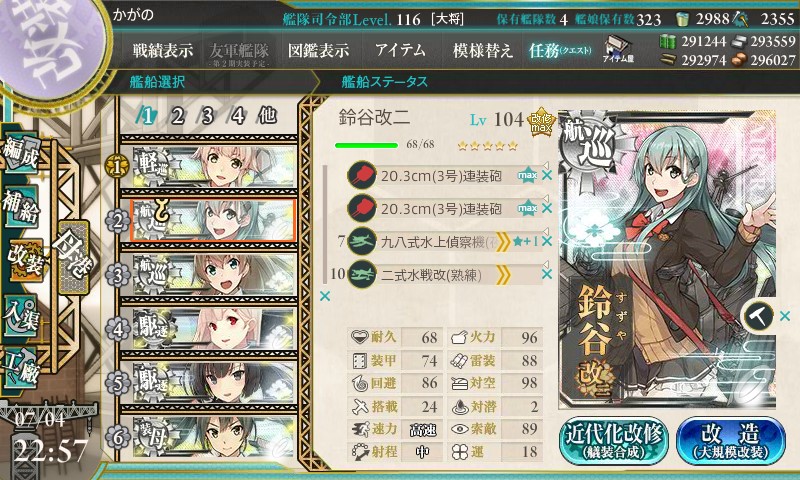
Task: Open the 任務 quest menu
Action: tap(560, 50)
